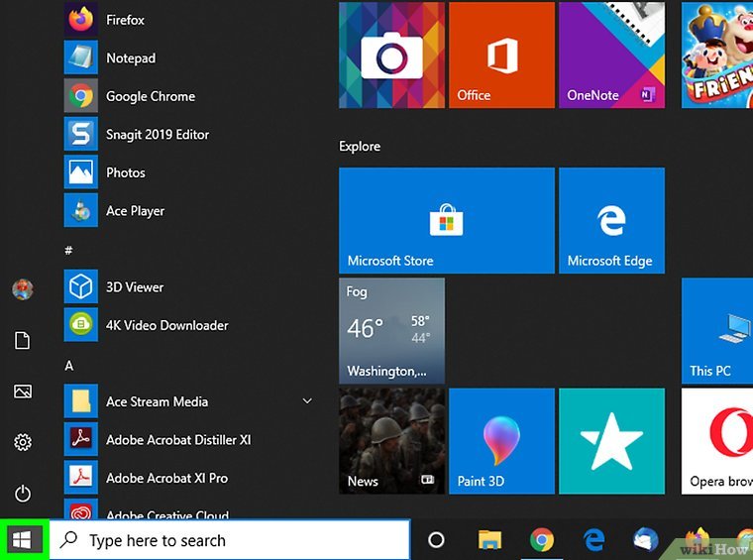Viewport: 753px width, 560px height.
Task: Open Snagit 2019 Editor
Action: click(158, 135)
